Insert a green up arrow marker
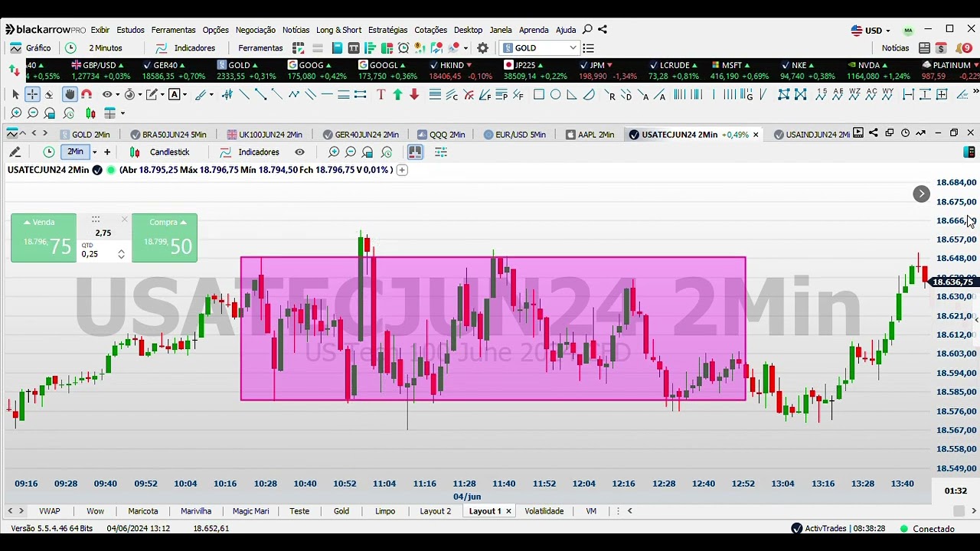Viewport: 980px width, 551px height. tap(397, 95)
